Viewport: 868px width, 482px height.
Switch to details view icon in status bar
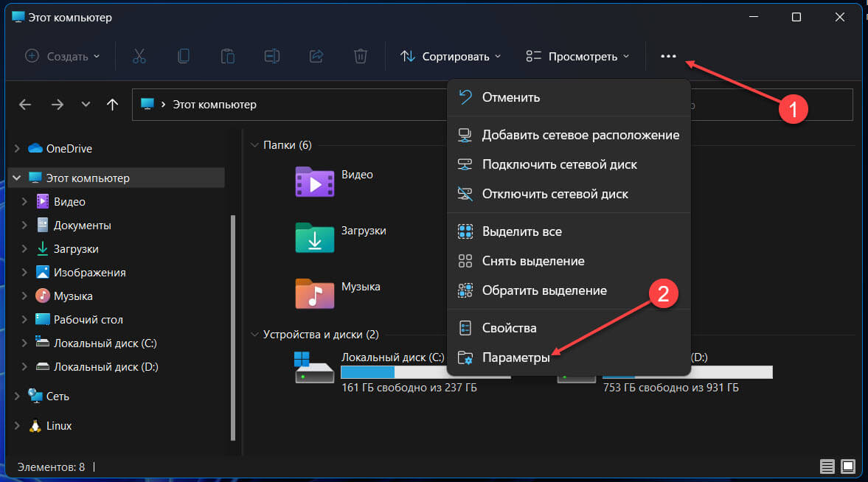pos(827,467)
